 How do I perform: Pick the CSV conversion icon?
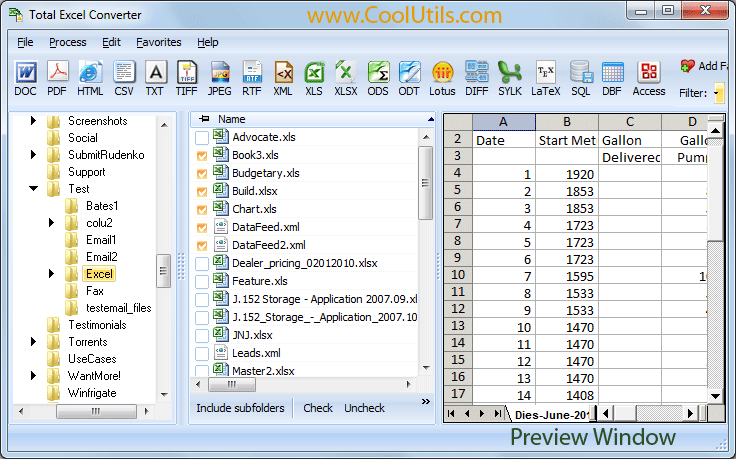coord(124,78)
